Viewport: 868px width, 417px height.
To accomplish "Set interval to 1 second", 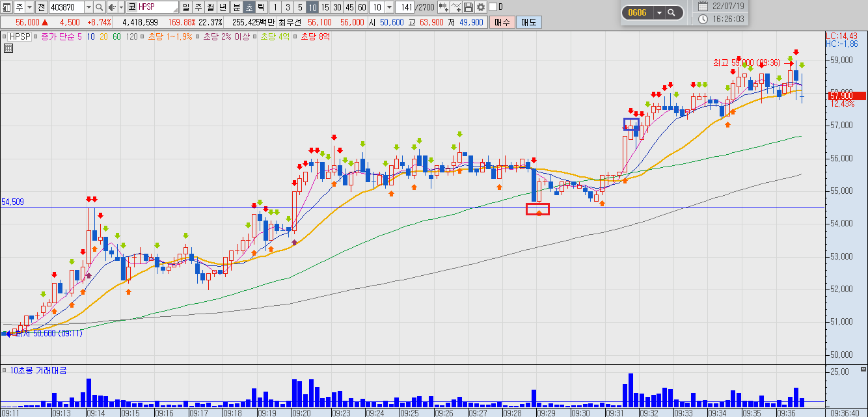I will point(275,7).
